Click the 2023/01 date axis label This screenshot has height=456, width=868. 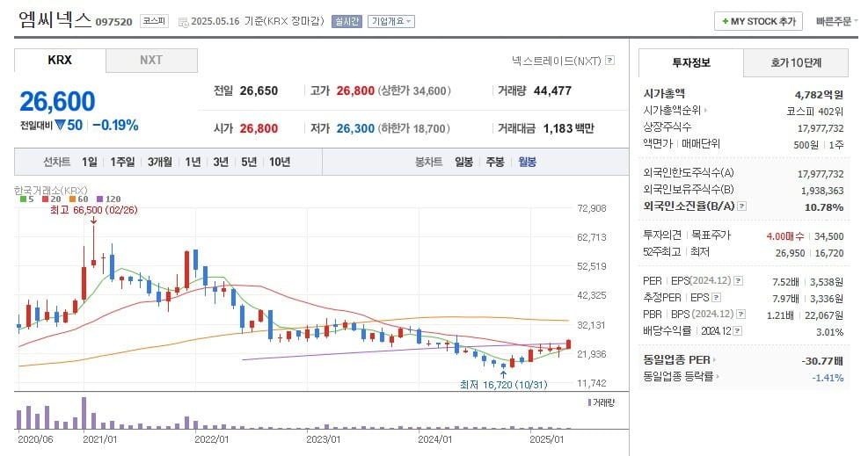tap(324, 439)
